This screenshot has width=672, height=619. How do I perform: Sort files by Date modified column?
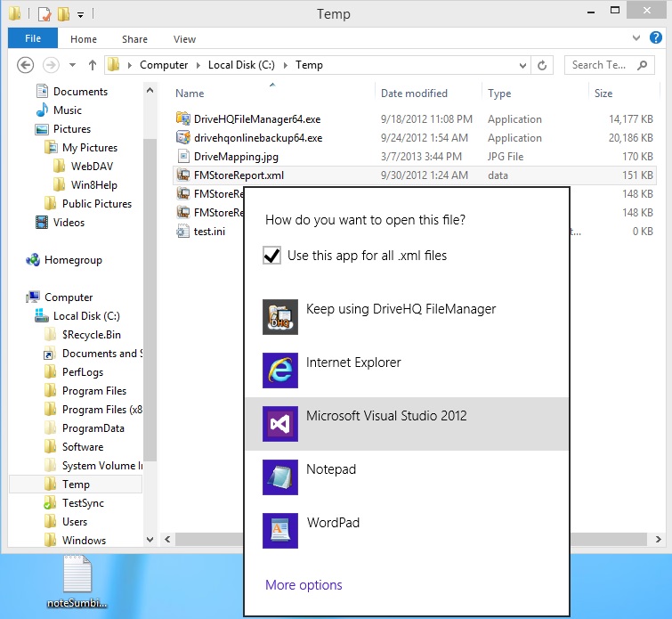[414, 94]
